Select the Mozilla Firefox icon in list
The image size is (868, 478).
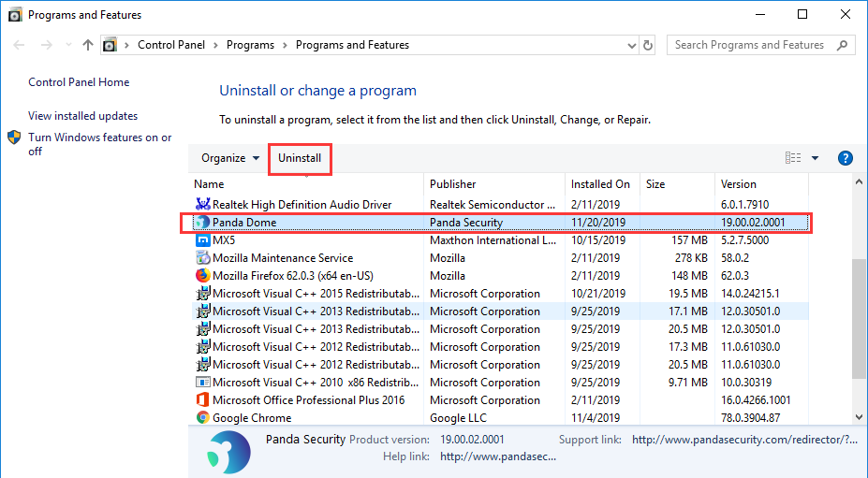(202, 276)
